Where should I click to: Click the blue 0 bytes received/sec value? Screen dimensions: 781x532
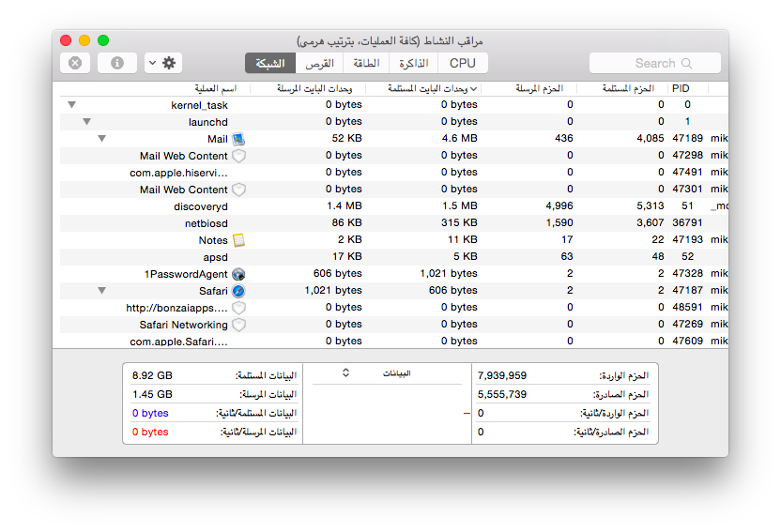150,414
